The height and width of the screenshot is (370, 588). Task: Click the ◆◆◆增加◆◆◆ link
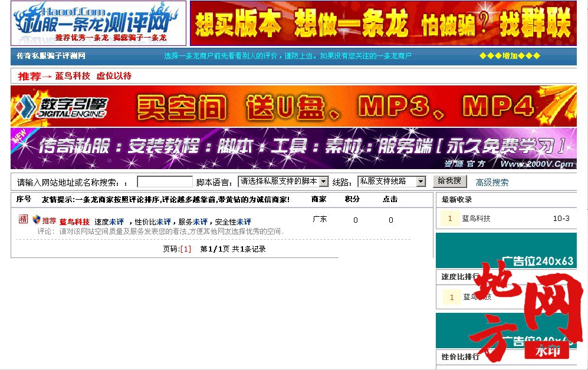click(x=510, y=56)
